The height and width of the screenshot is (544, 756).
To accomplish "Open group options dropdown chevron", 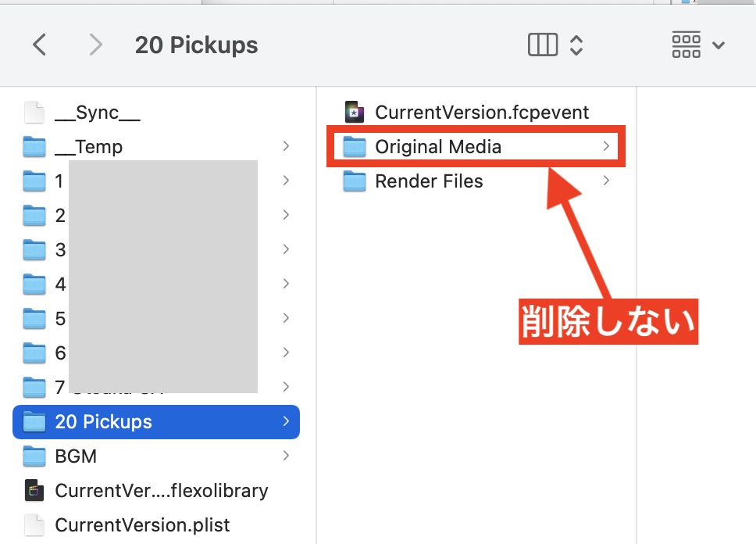I will pyautogui.click(x=719, y=45).
